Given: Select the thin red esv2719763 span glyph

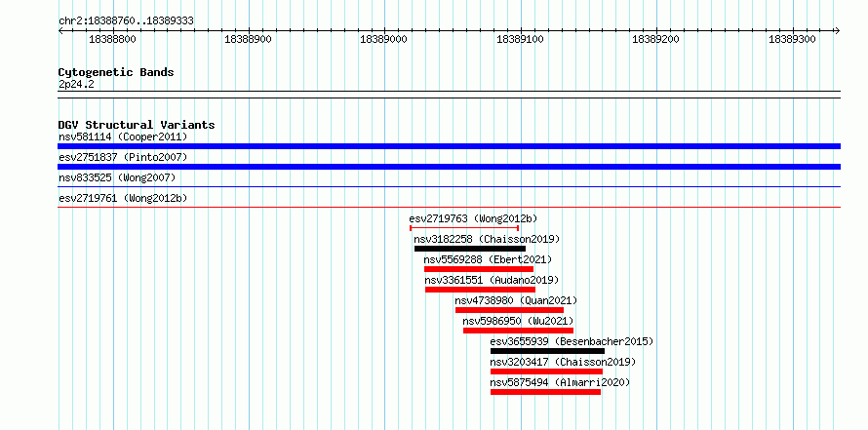Looking at the screenshot, I should tap(464, 227).
